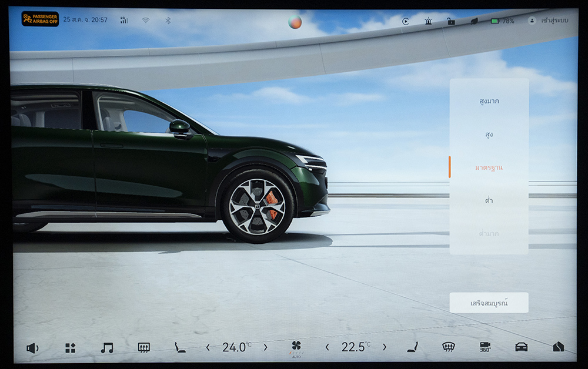Toggle the rear window defrost

click(x=143, y=348)
